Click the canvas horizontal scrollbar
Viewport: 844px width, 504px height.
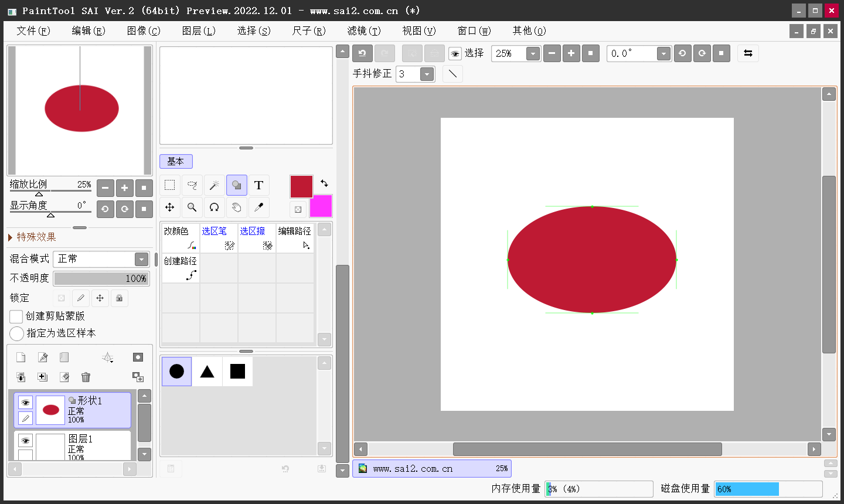click(x=587, y=449)
